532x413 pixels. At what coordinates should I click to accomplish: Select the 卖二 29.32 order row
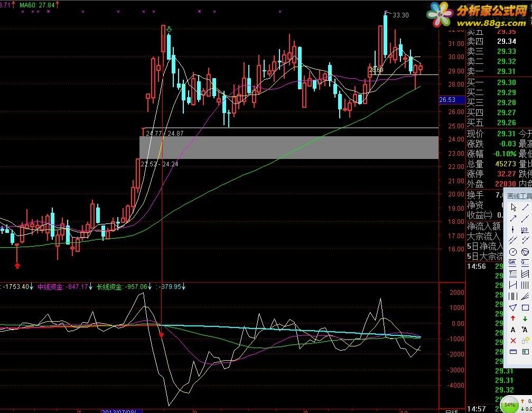tap(492, 61)
